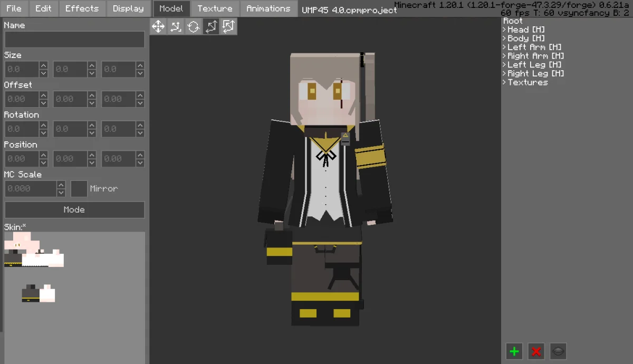633x364 pixels.
Task: Enable the Mirror checkbox
Action: pyautogui.click(x=79, y=188)
